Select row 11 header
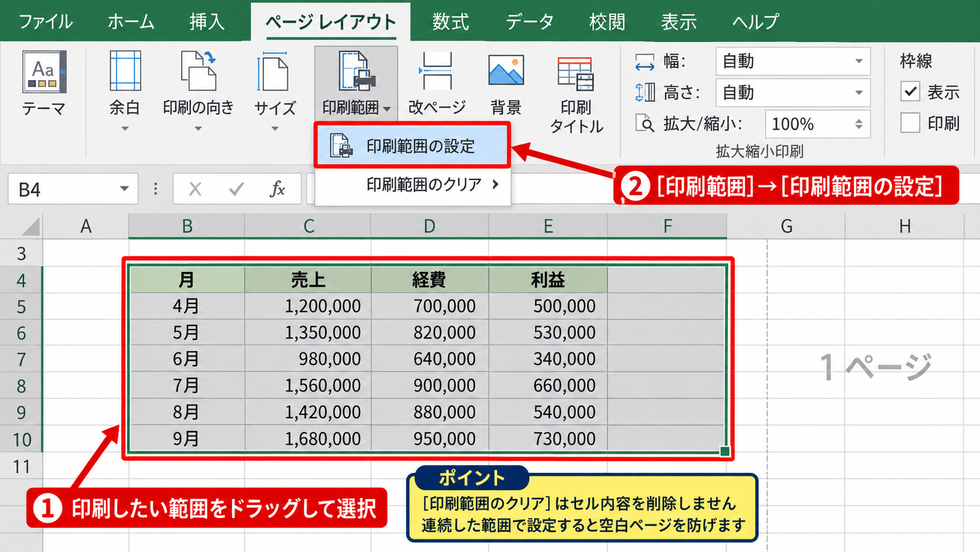Viewport: 980px width, 552px height. [21, 466]
